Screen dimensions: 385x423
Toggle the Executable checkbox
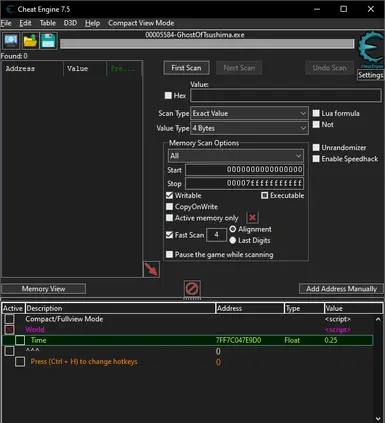(x=264, y=195)
